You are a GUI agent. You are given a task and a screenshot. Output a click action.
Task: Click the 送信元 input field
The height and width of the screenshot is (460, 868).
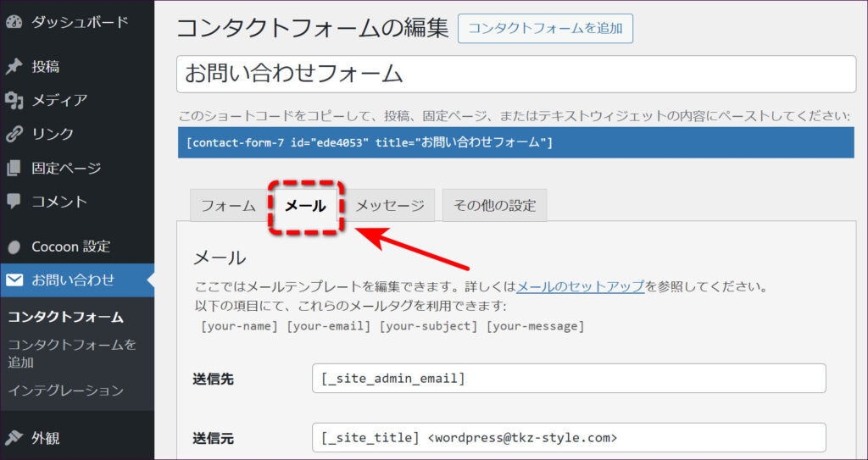point(568,438)
